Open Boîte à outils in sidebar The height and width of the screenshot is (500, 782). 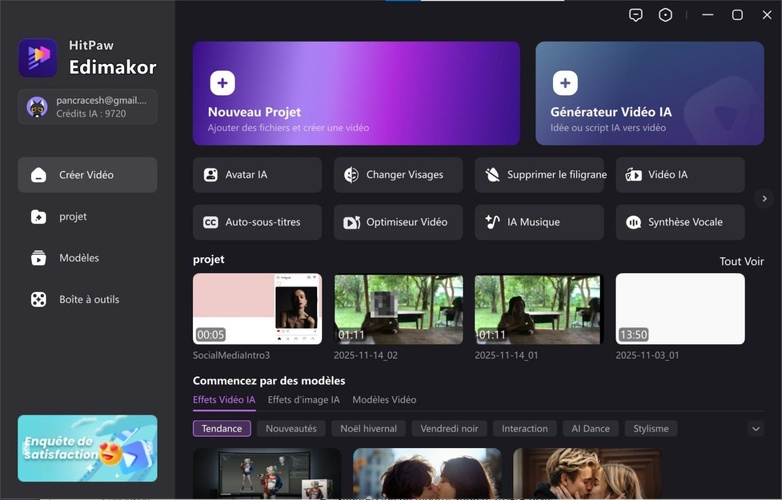point(87,299)
